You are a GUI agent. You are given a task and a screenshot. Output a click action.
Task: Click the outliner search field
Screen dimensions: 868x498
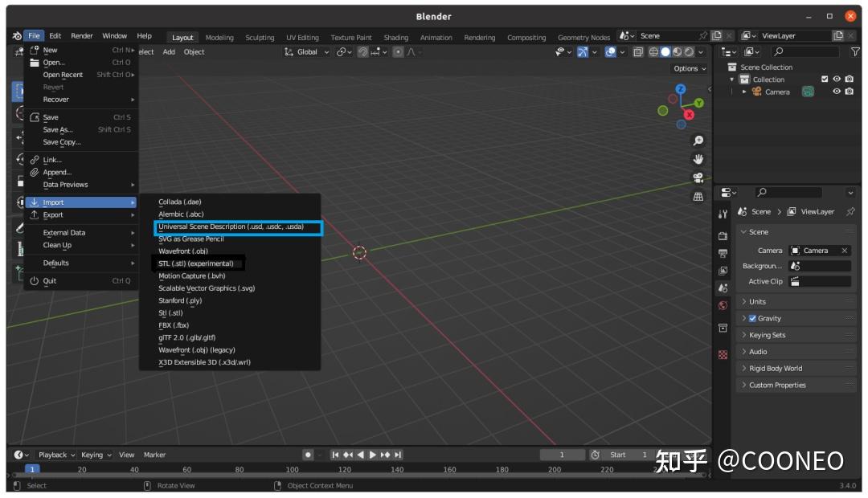(806, 51)
